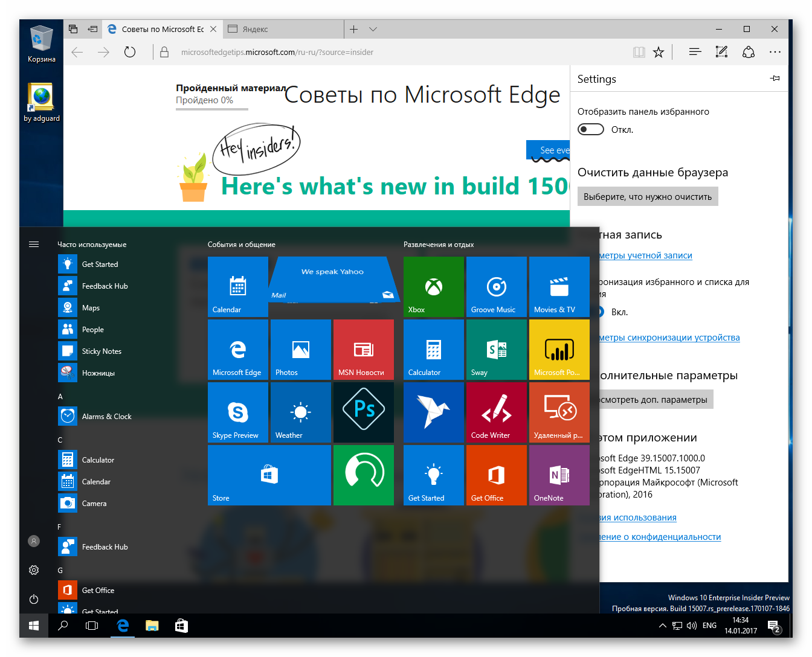This screenshot has height=657, width=812.
Task: Pin the Settings pane
Action: pyautogui.click(x=775, y=79)
